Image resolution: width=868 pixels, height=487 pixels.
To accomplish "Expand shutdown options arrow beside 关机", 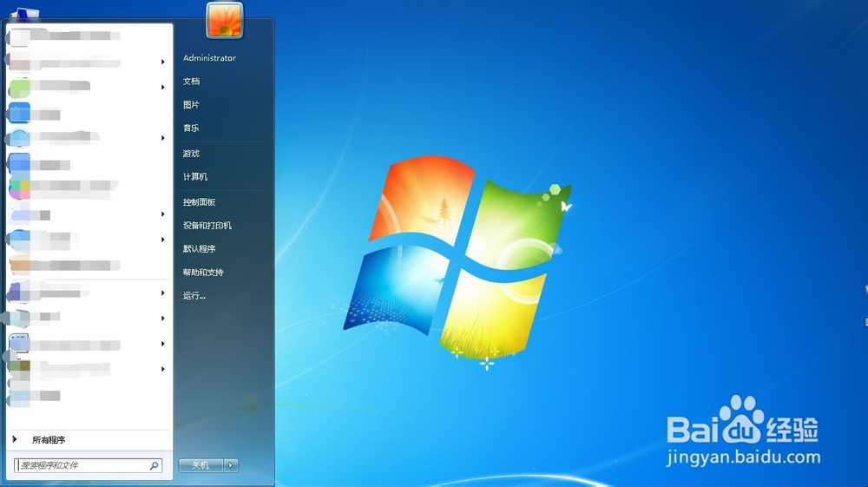I will click(x=231, y=465).
